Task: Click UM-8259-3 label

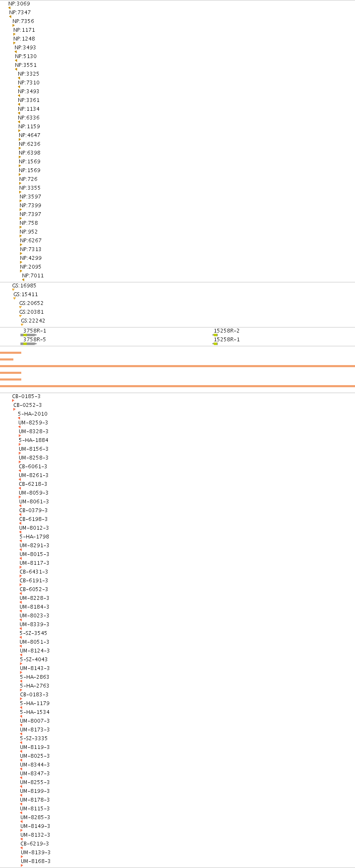Action: 33,423
